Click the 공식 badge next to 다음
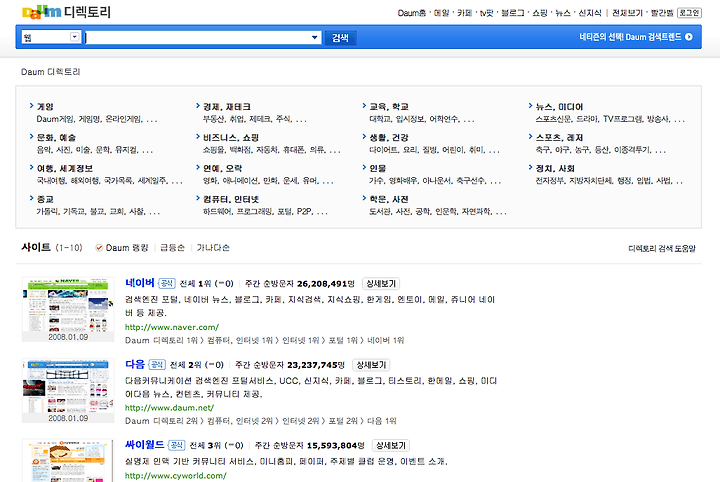This screenshot has width=720, height=482. (157, 364)
